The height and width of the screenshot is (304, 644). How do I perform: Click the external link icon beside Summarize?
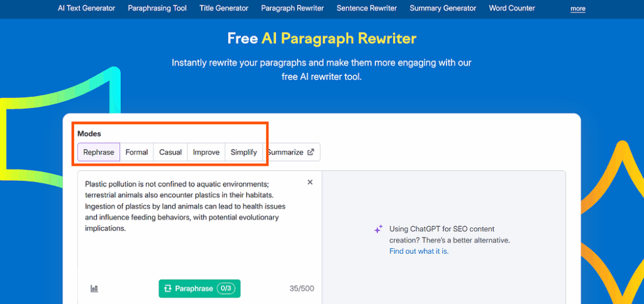point(311,152)
